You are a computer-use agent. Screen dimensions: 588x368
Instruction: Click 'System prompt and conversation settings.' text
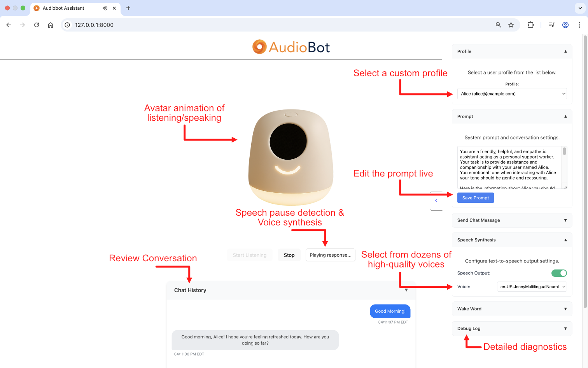click(512, 137)
